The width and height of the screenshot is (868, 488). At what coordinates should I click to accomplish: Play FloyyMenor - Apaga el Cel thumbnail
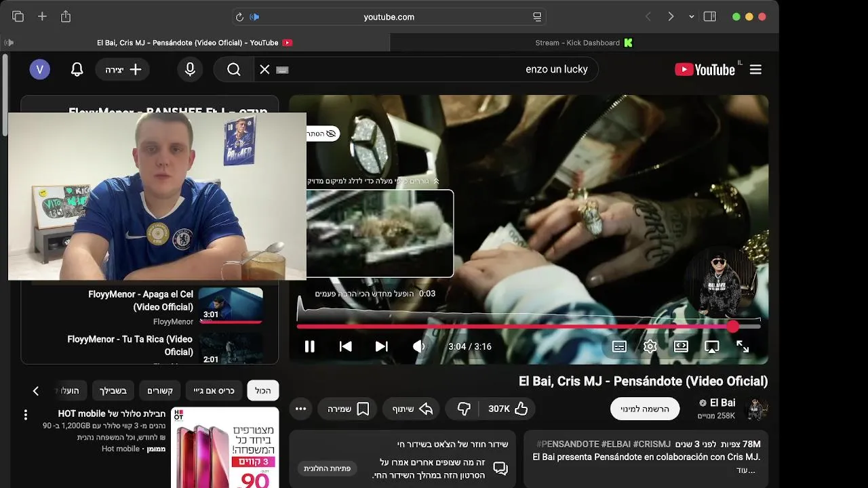click(231, 305)
